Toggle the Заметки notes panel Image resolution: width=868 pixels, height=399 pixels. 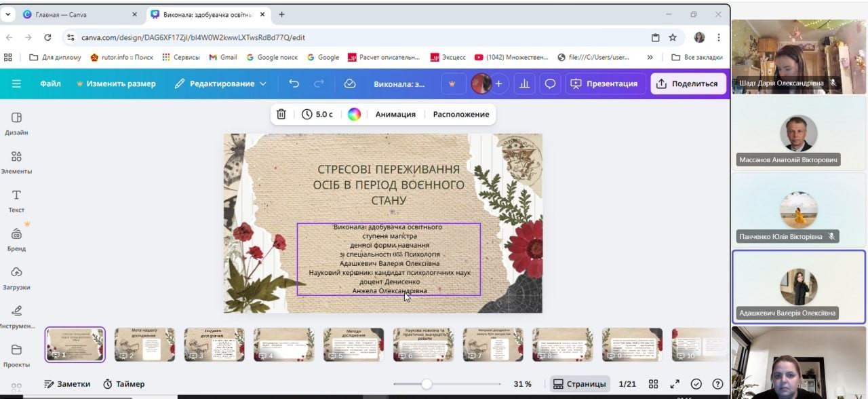[67, 384]
